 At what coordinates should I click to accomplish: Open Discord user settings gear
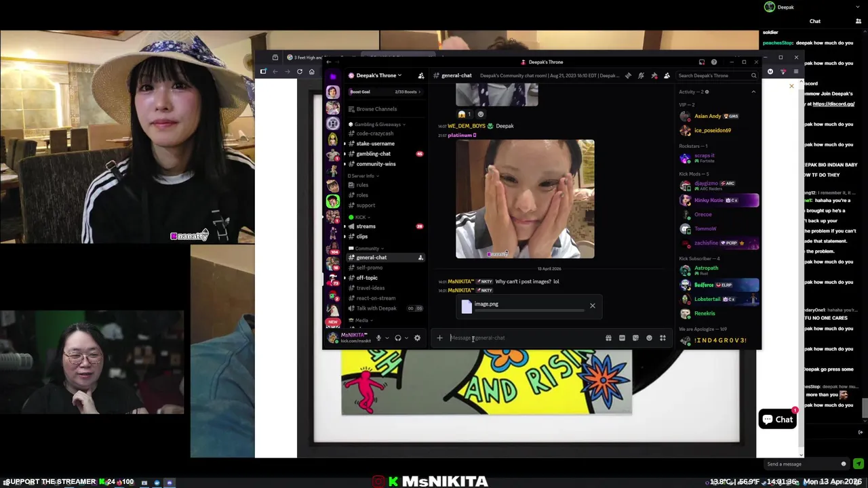417,338
